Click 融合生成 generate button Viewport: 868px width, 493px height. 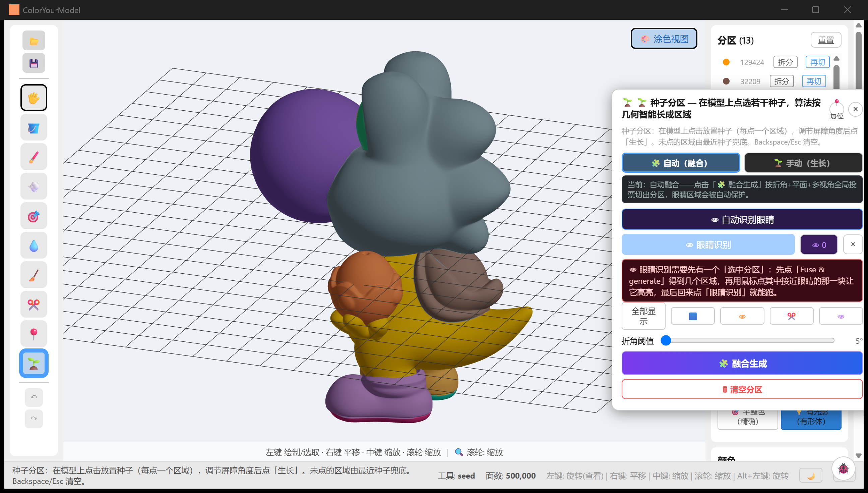pyautogui.click(x=742, y=363)
